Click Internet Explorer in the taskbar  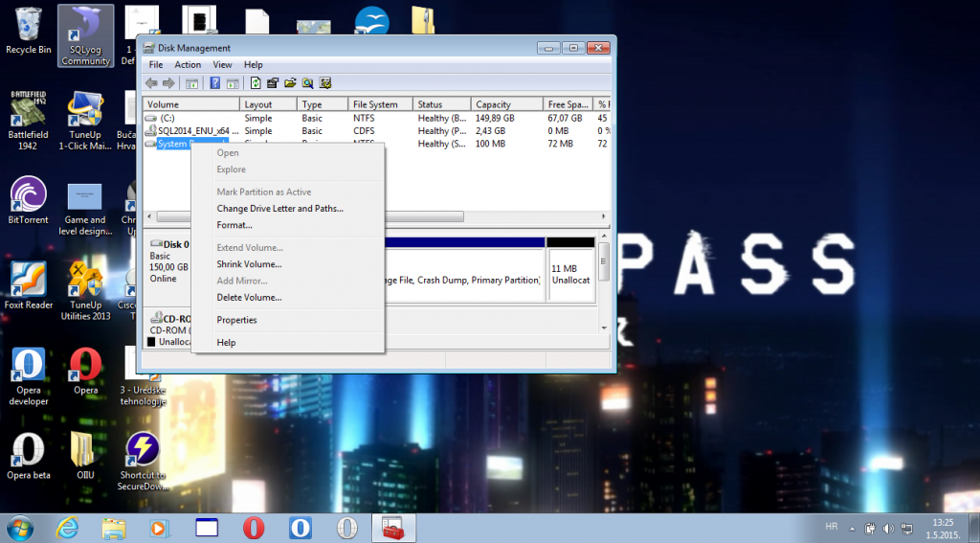click(68, 527)
